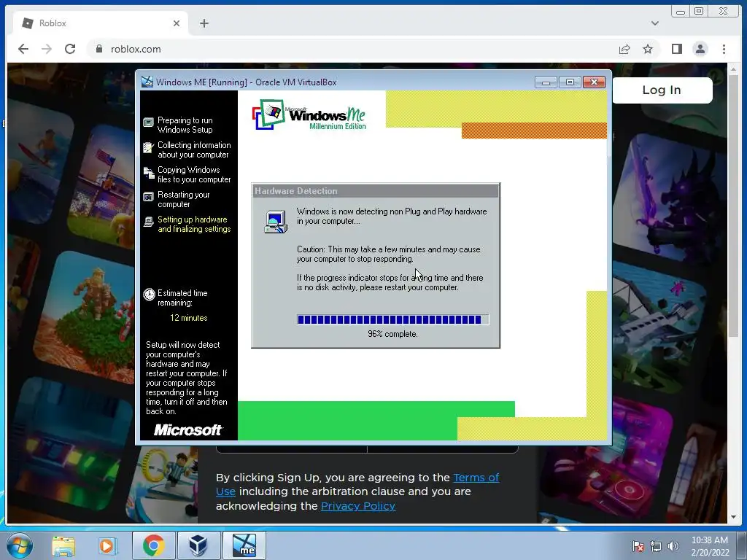Click the Hardware Detection computer icon
This screenshot has height=560, width=747.
[276, 222]
